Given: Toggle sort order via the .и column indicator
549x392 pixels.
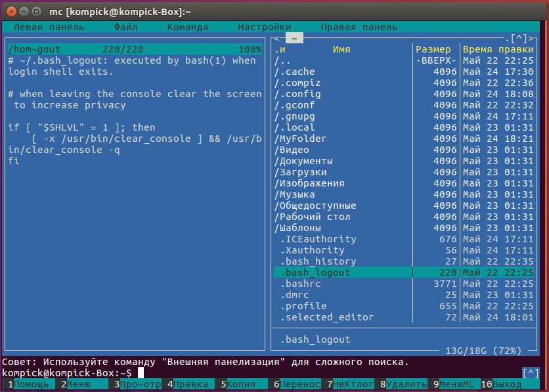Looking at the screenshot, I should pyautogui.click(x=280, y=49).
